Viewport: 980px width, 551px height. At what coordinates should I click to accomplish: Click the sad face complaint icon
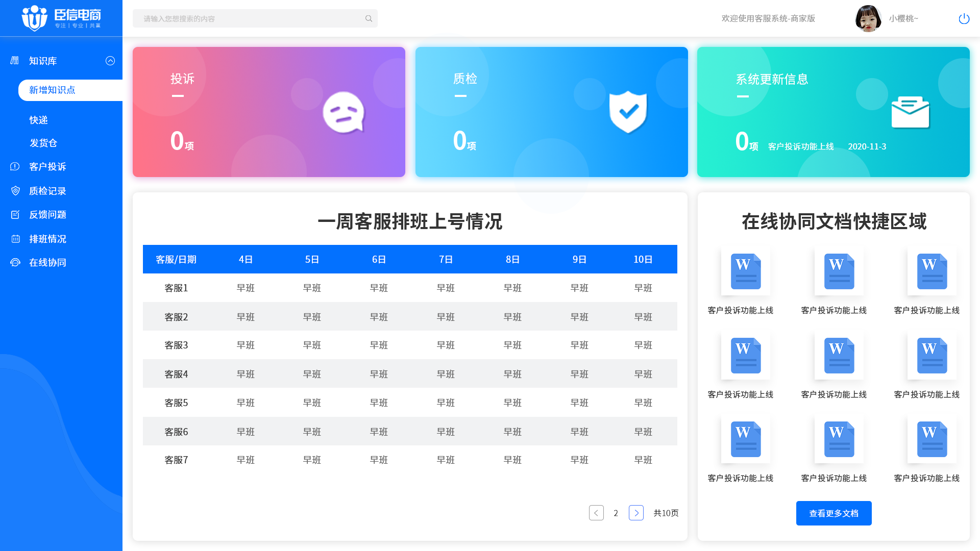[344, 112]
